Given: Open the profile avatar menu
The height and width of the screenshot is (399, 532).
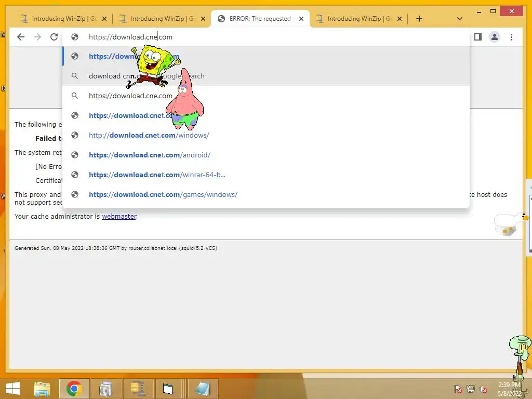Looking at the screenshot, I should click(x=495, y=37).
